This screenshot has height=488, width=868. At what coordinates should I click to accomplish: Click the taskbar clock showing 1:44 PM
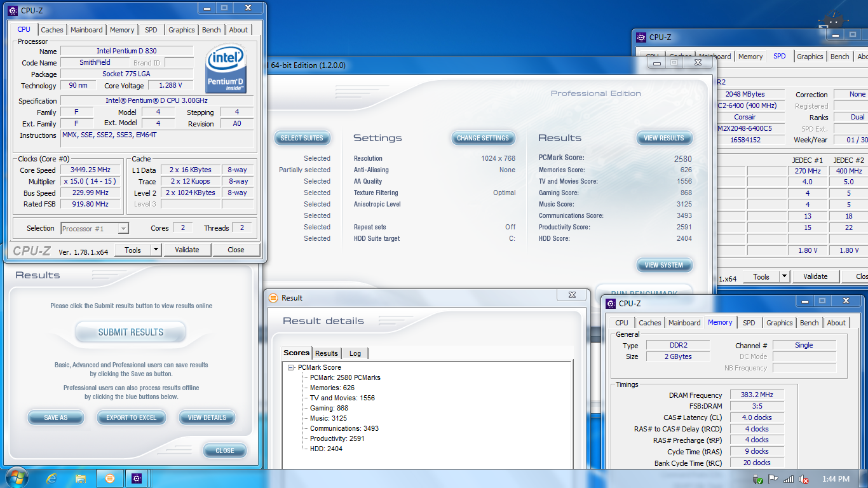[836, 479]
